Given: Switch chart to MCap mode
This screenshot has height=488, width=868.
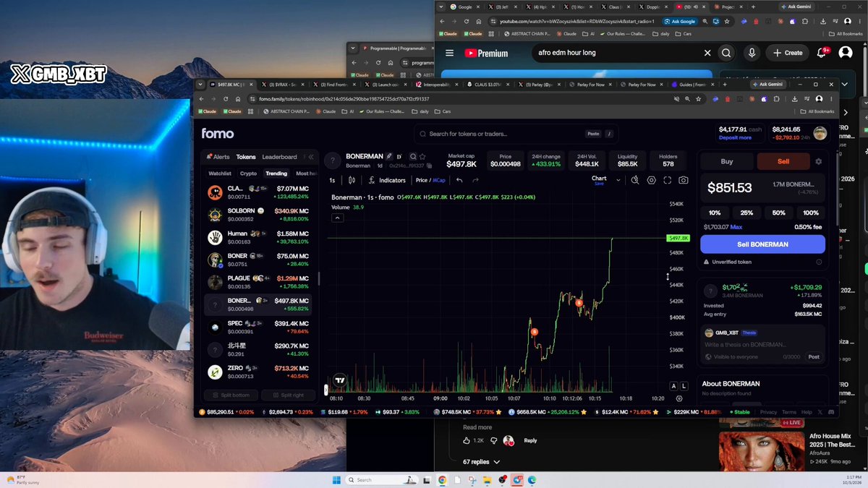Looking at the screenshot, I should pyautogui.click(x=438, y=180).
